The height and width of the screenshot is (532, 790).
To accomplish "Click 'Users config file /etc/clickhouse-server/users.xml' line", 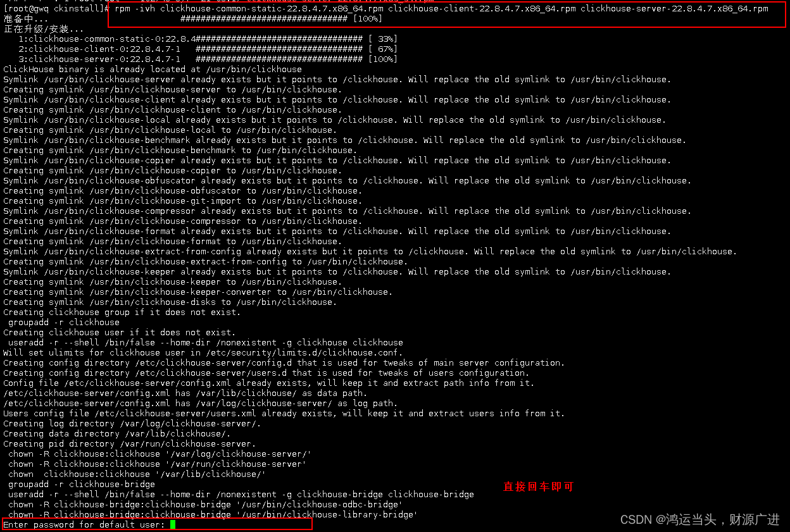I will tap(284, 413).
